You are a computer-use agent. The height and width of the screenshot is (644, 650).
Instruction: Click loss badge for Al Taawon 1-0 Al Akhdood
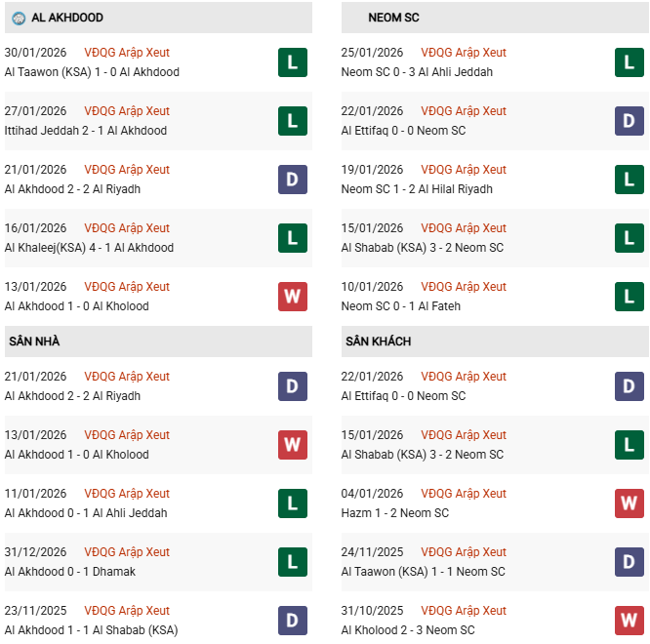[x=292, y=62]
